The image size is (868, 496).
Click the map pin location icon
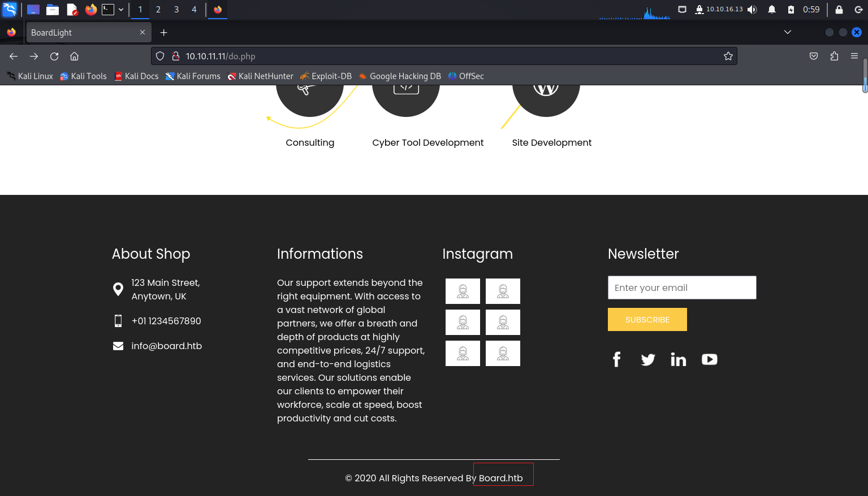tap(118, 289)
